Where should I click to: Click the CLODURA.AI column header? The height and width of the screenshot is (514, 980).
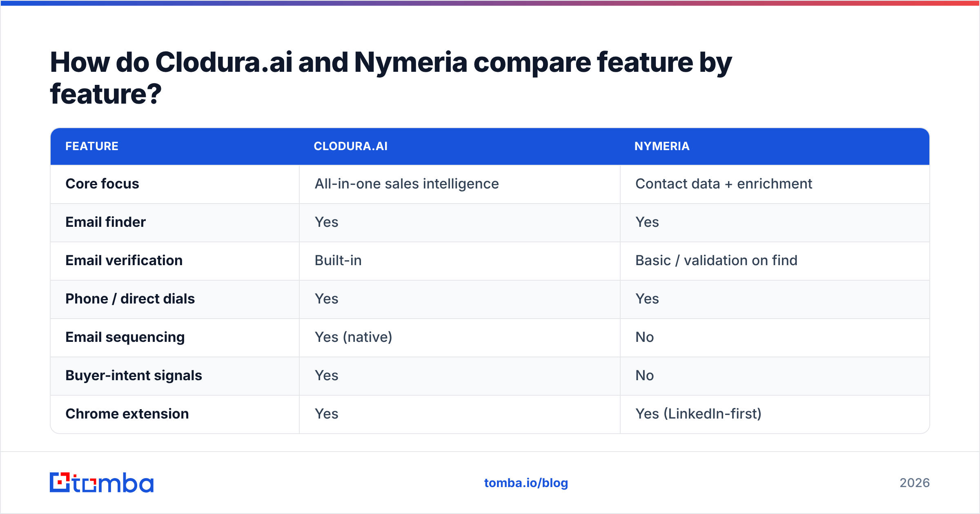point(350,146)
